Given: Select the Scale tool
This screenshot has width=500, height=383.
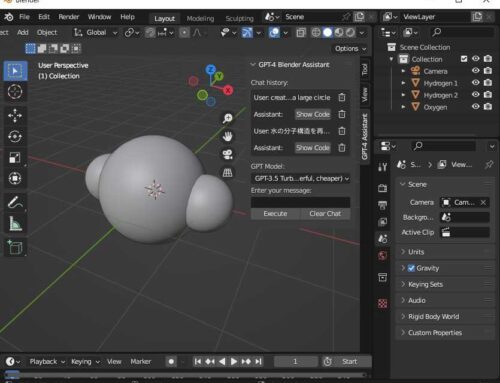Looking at the screenshot, I should 15,157.
